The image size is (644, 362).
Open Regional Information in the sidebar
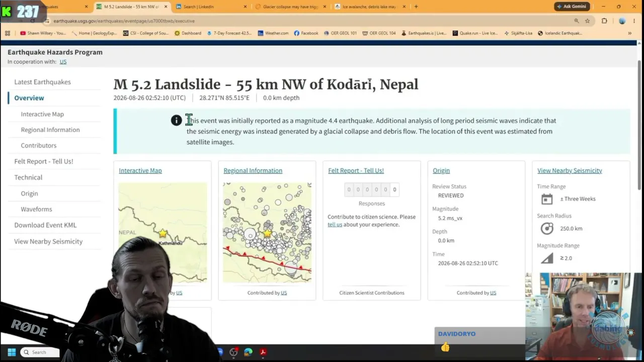click(x=50, y=130)
